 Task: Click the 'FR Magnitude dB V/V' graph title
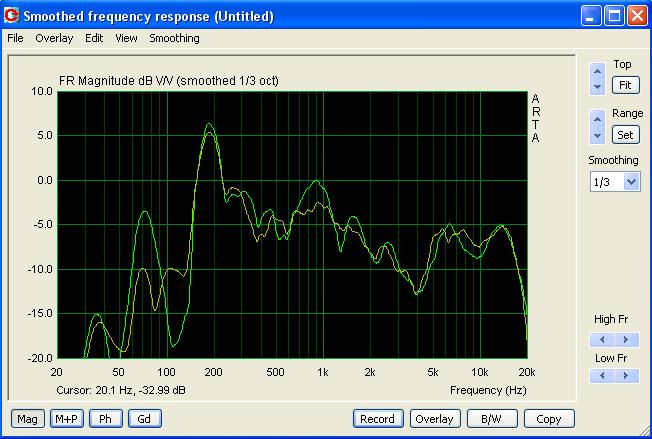(x=169, y=80)
